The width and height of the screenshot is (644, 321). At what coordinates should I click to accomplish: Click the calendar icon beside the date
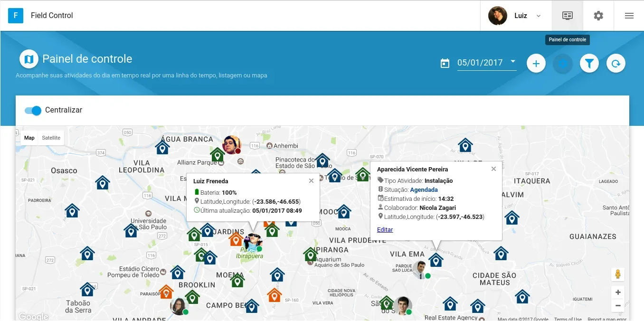(445, 63)
